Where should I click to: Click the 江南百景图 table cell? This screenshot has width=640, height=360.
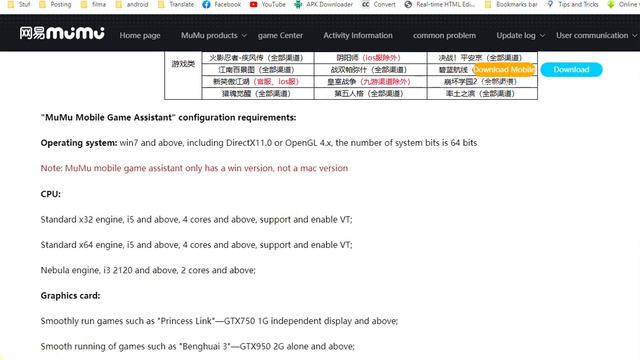(258, 70)
